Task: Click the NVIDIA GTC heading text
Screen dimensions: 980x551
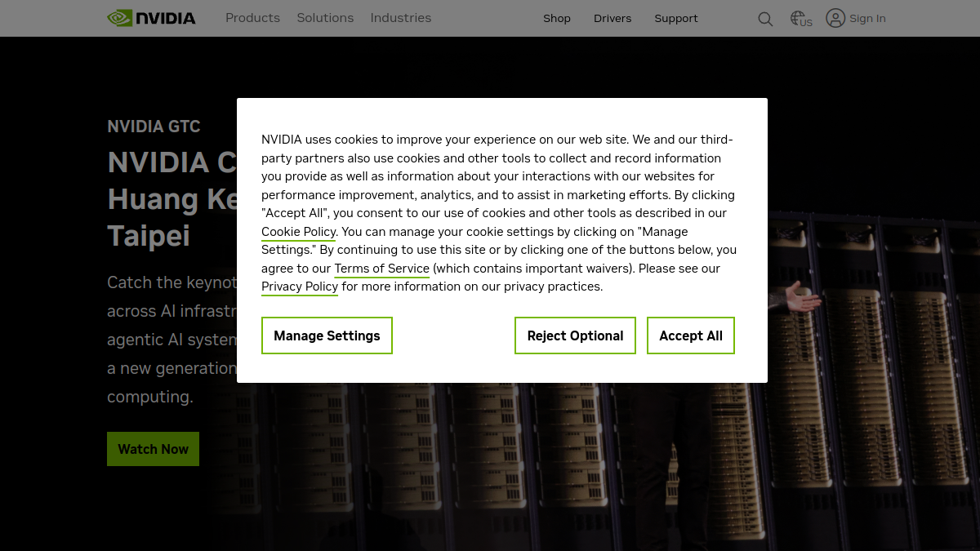Action: point(154,127)
